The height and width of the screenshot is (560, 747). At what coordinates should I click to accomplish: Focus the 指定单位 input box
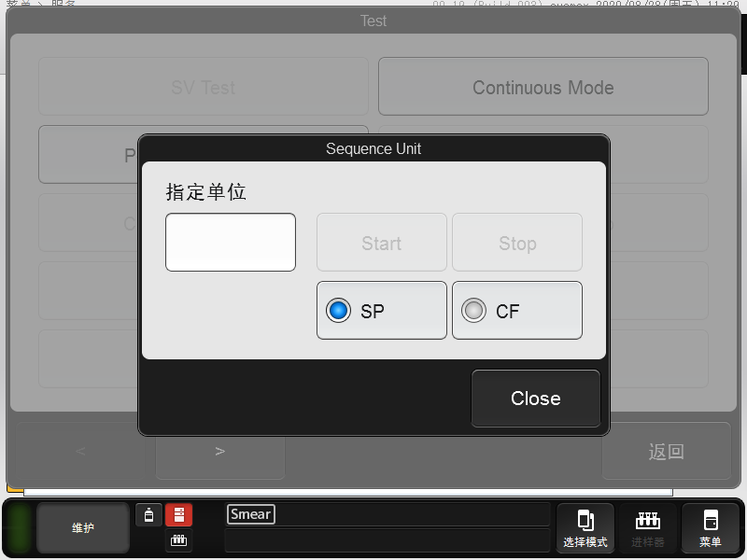[x=231, y=243]
